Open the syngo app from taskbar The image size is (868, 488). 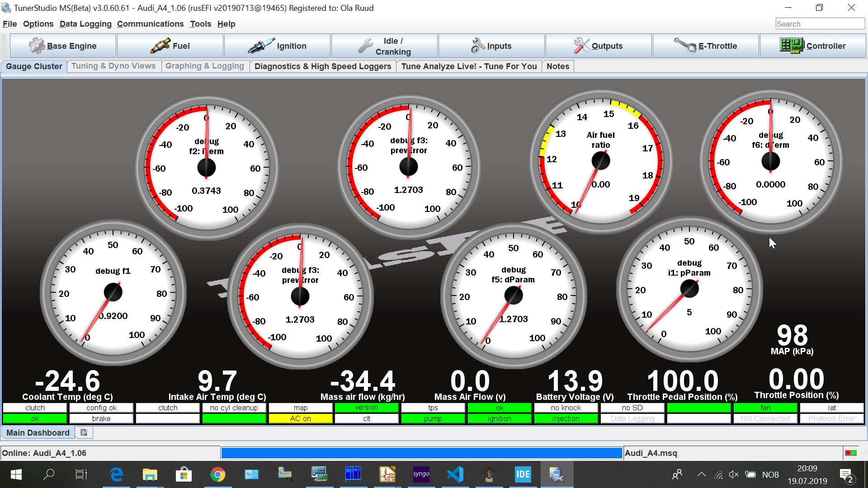point(421,474)
